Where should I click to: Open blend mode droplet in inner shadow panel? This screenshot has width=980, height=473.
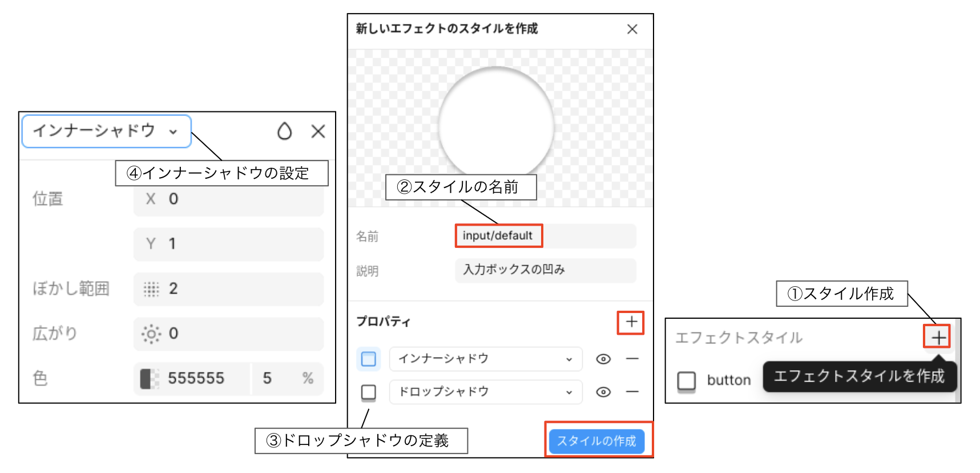click(x=284, y=131)
